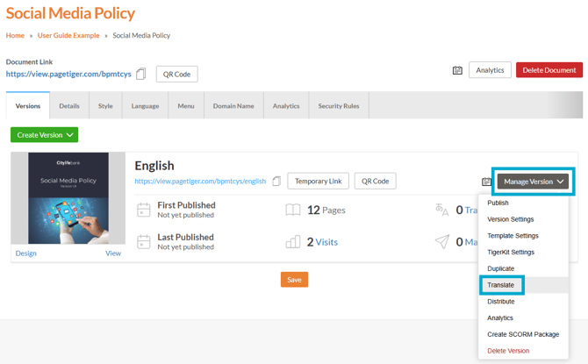
Task: Open the 2 Visits link
Action: [322, 242]
